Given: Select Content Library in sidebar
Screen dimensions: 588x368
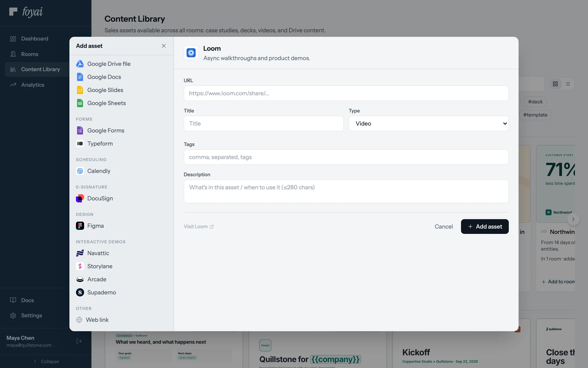Looking at the screenshot, I should click(37, 69).
